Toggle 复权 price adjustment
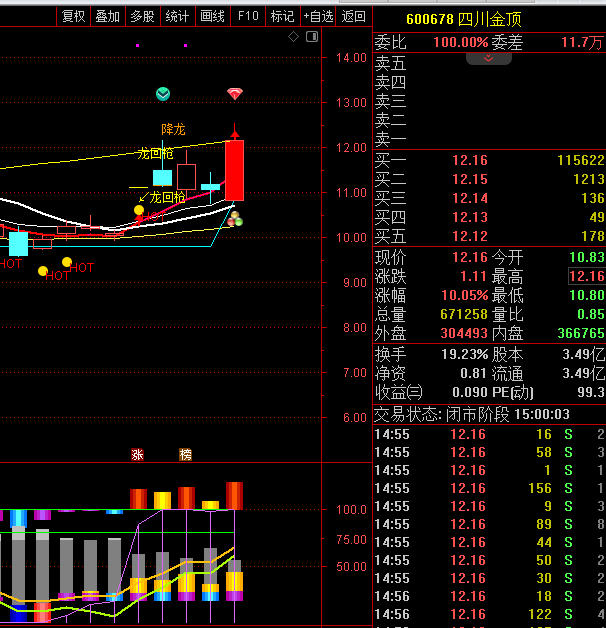The image size is (606, 628). pos(73,16)
